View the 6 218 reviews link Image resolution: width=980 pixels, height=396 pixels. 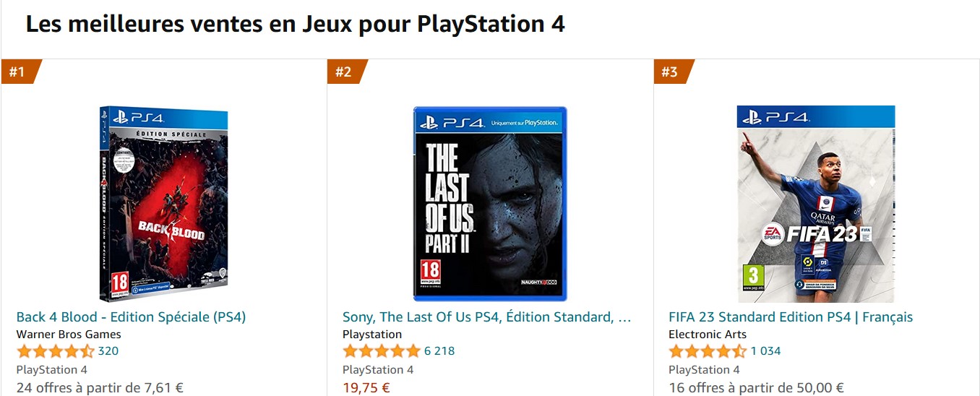click(x=439, y=351)
